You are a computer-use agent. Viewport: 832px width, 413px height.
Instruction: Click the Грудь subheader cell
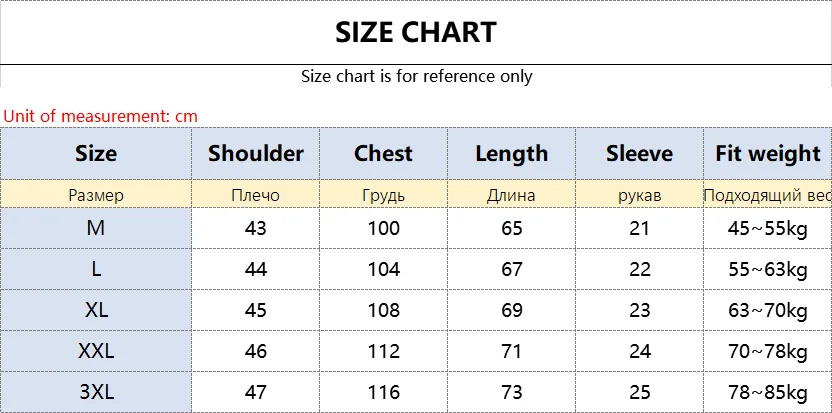click(x=384, y=195)
